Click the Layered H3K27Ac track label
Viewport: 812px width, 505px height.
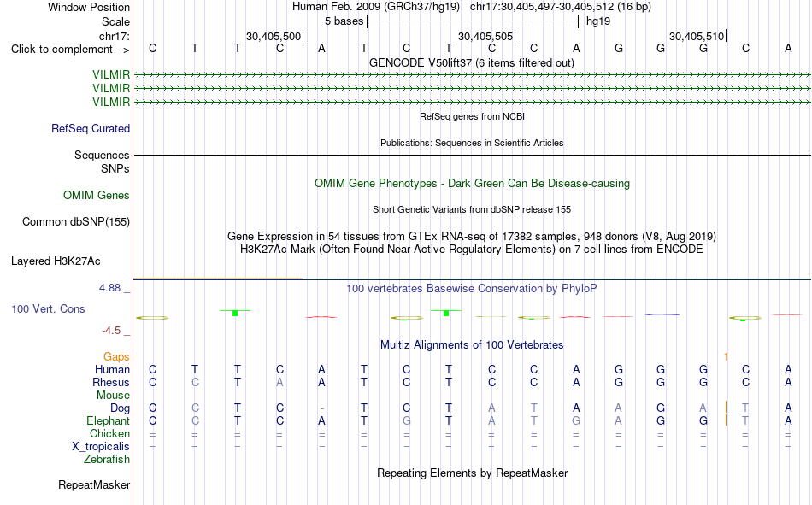pos(56,261)
